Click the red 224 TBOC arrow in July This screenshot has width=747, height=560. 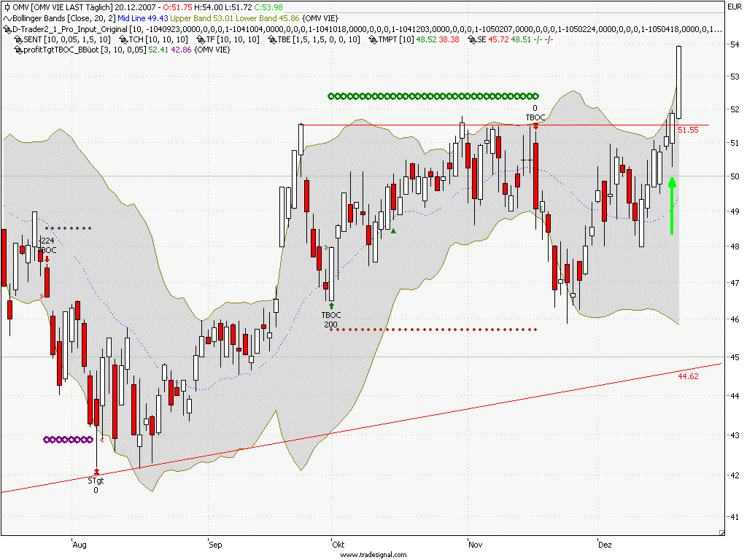pyautogui.click(x=47, y=259)
